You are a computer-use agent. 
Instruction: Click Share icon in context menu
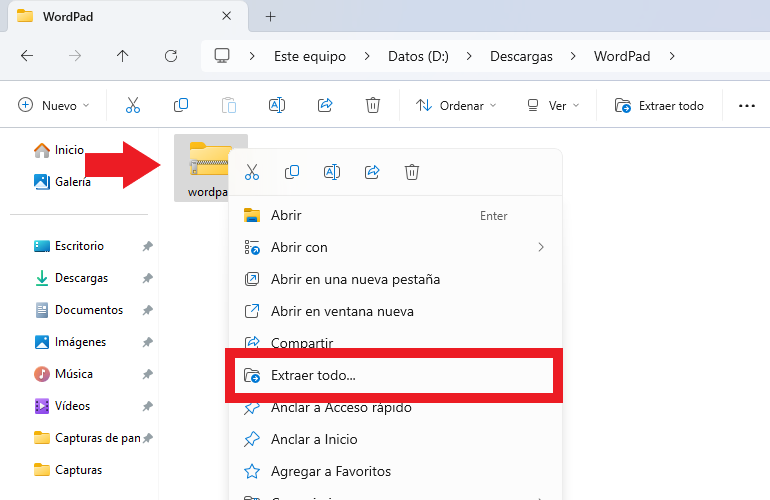pos(372,172)
